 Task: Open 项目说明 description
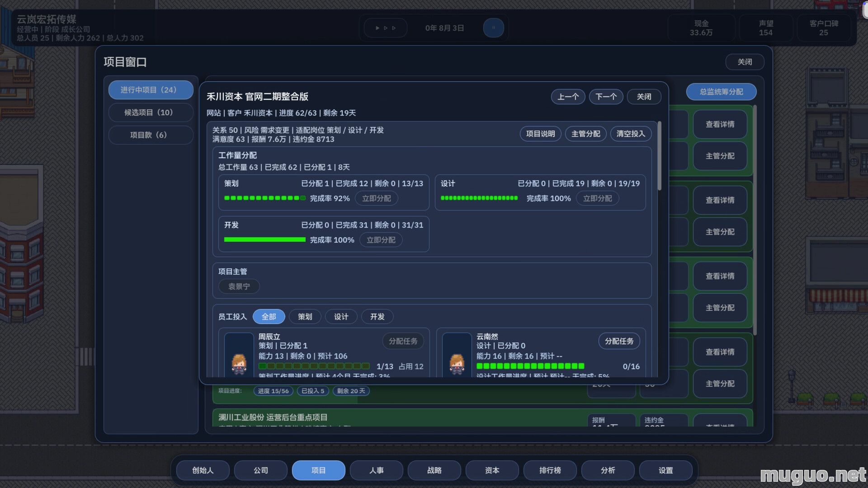(540, 134)
